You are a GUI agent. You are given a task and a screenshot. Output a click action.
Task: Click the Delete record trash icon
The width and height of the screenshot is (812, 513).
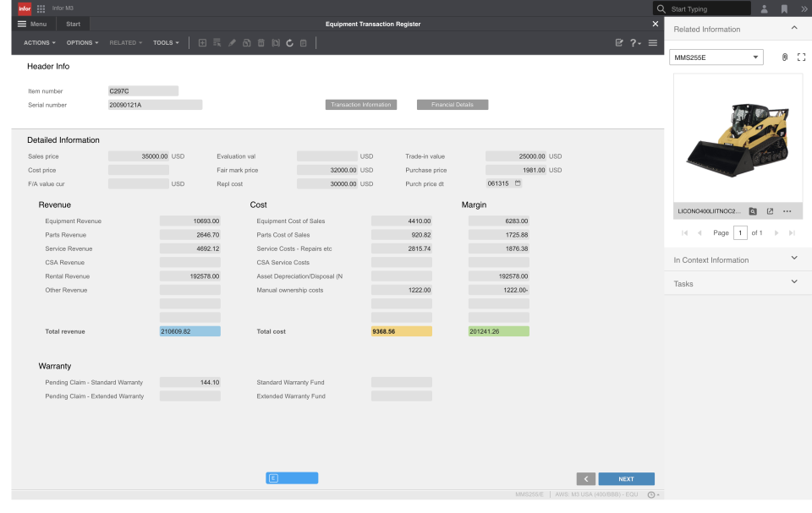point(261,42)
